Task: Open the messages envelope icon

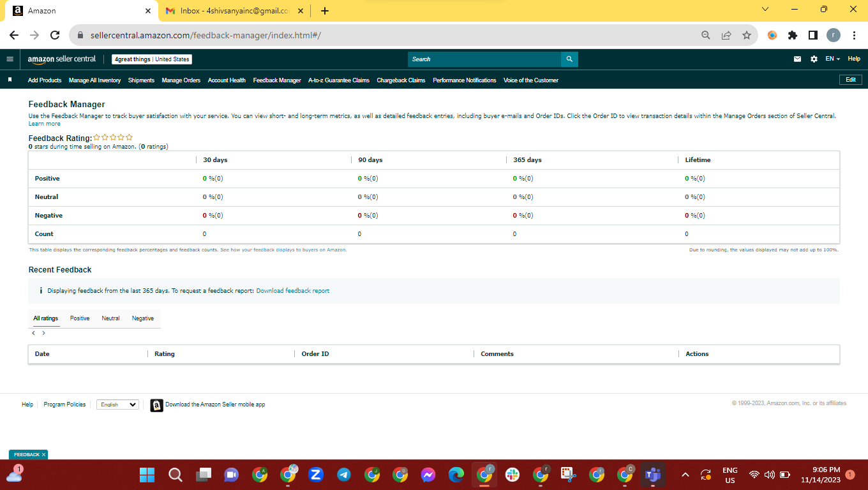Action: (x=797, y=59)
